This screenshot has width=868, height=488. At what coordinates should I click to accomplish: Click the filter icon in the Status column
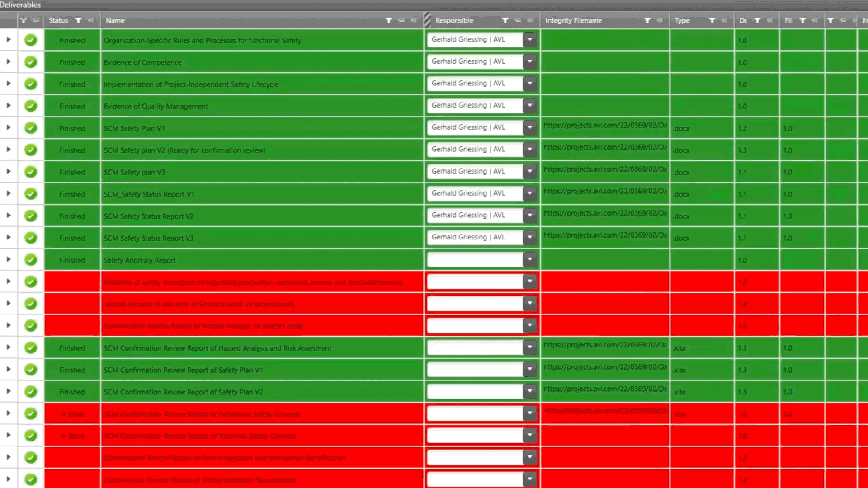[x=78, y=20]
